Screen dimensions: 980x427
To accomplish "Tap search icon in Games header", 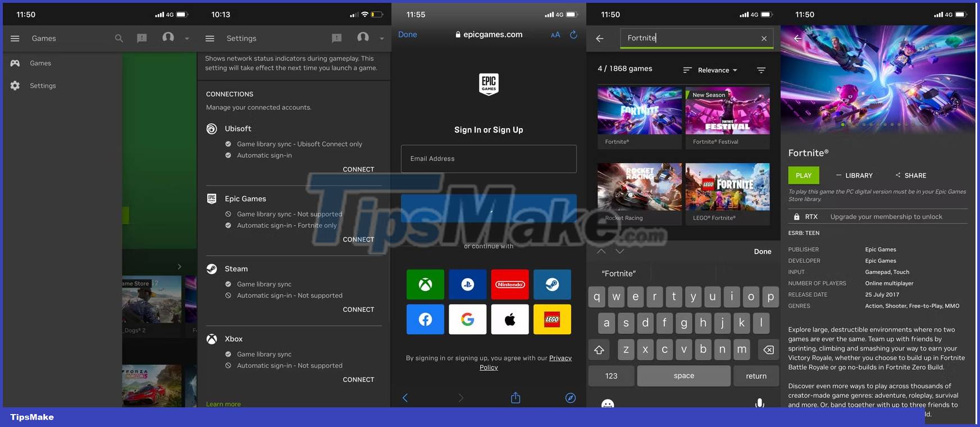I will pyautogui.click(x=119, y=38).
